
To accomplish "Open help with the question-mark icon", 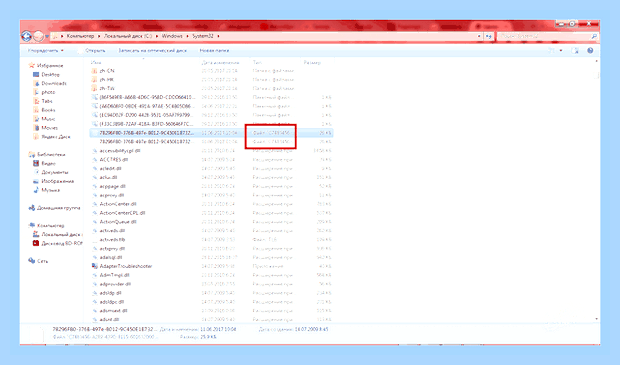I will tap(590, 51).
